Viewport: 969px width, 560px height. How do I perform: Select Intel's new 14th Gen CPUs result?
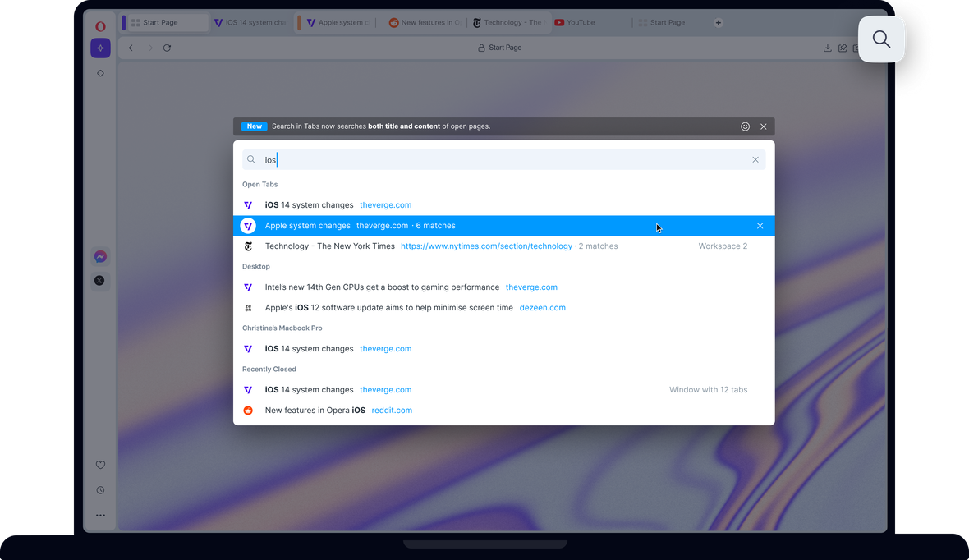503,287
